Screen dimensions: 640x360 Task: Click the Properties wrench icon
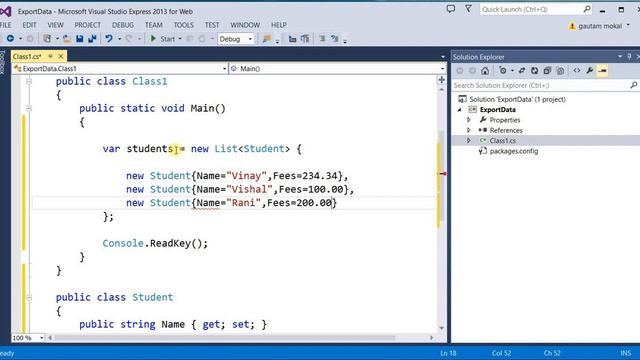pos(590,71)
